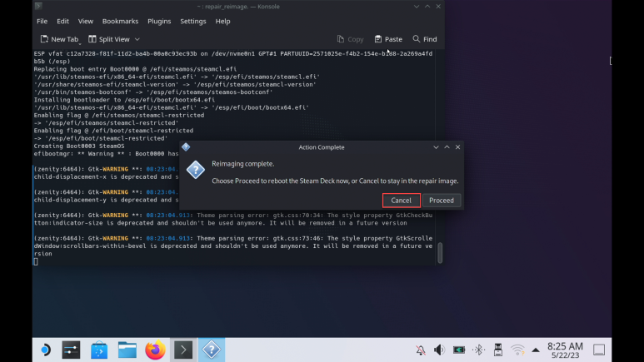Open the File menu in Konsole
The height and width of the screenshot is (362, 644).
(x=42, y=22)
